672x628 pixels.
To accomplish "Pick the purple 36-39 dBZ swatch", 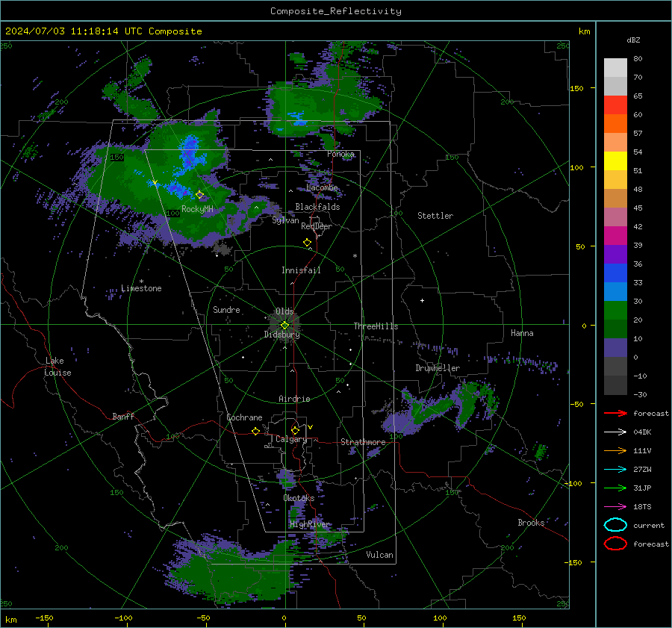I will pyautogui.click(x=615, y=254).
